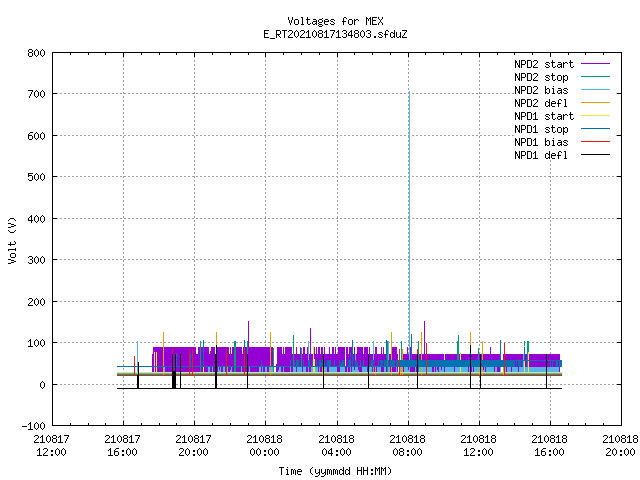Click the -100 y-axis tick label

pos(33,426)
